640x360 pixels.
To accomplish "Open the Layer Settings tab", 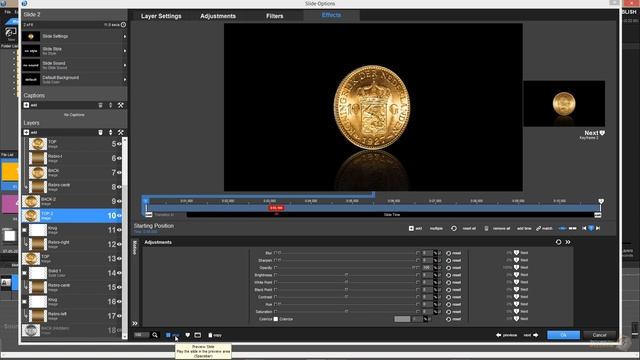I will [161, 16].
